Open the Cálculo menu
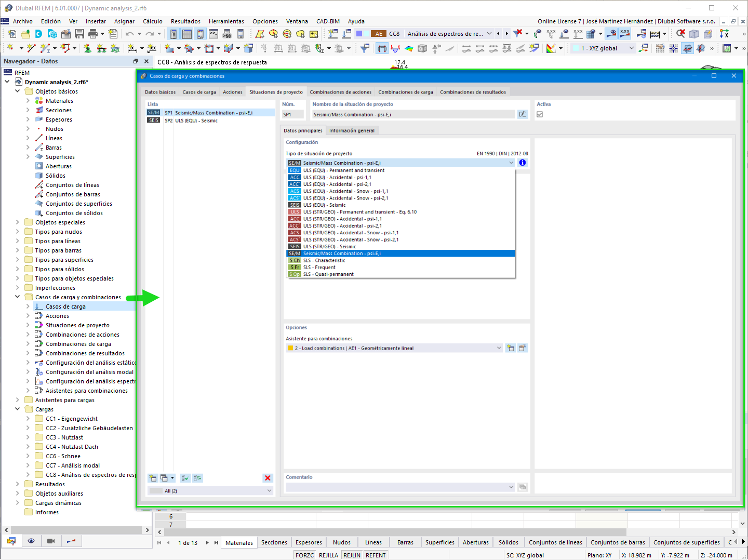 (x=153, y=21)
